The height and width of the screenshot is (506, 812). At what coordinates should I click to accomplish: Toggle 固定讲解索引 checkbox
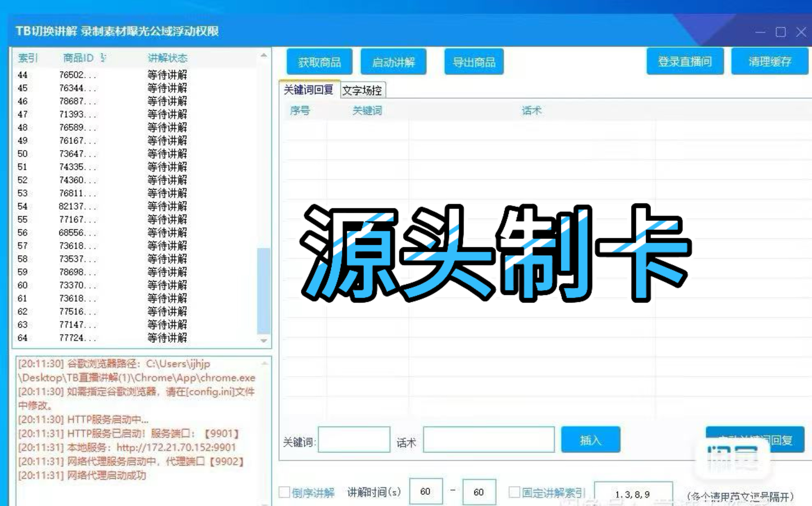(x=514, y=492)
